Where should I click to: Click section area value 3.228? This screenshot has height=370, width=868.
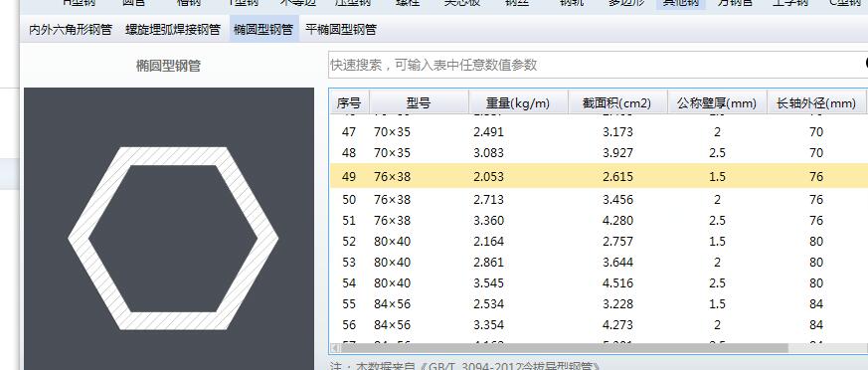[x=617, y=303]
